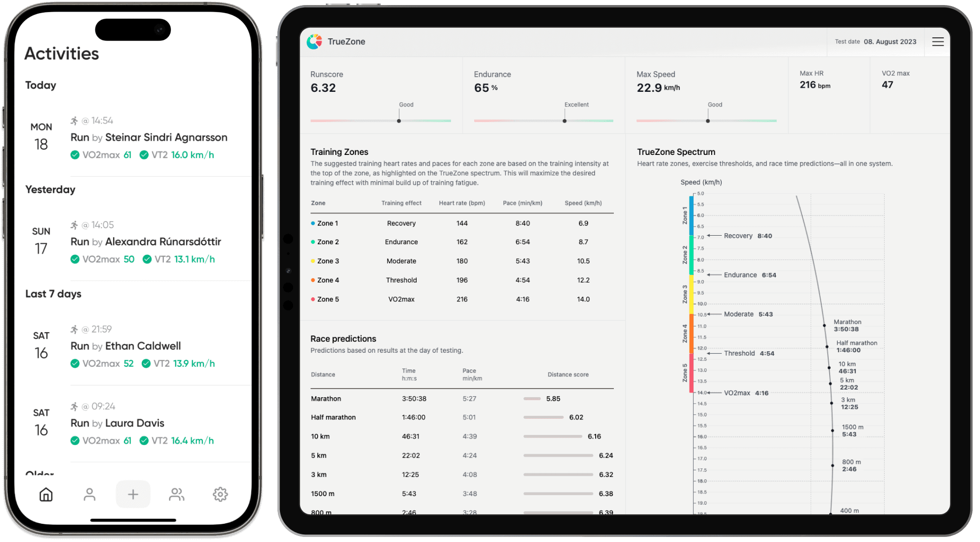Open the Home tab in phone nav bar
Image resolution: width=980 pixels, height=542 pixels.
click(46, 495)
